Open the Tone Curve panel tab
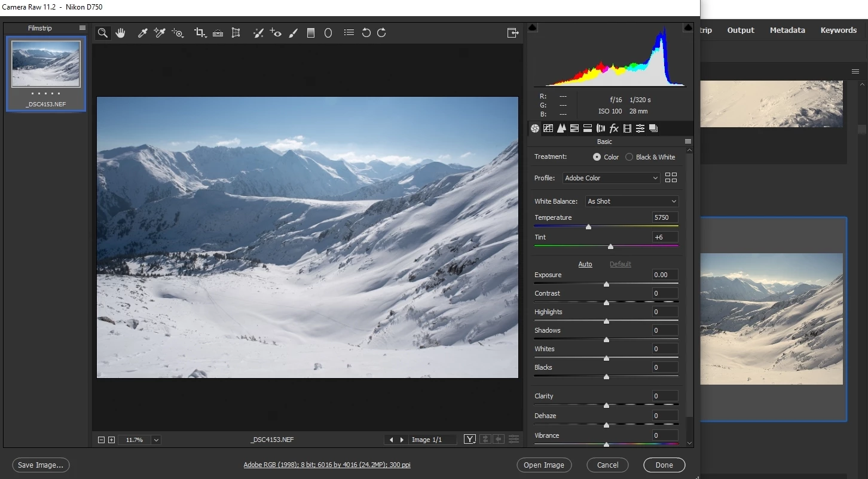The width and height of the screenshot is (868, 479). click(x=548, y=128)
